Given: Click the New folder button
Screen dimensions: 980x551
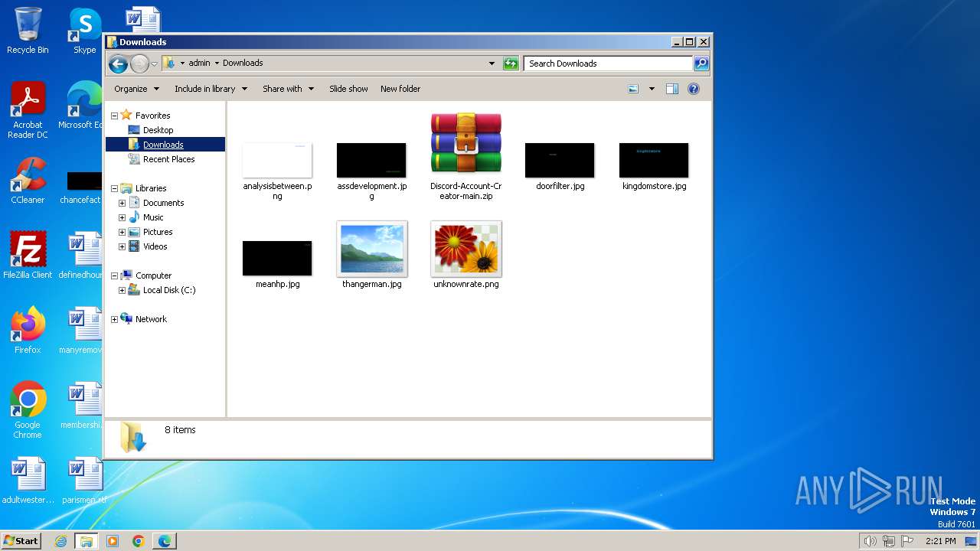Looking at the screenshot, I should tap(400, 89).
